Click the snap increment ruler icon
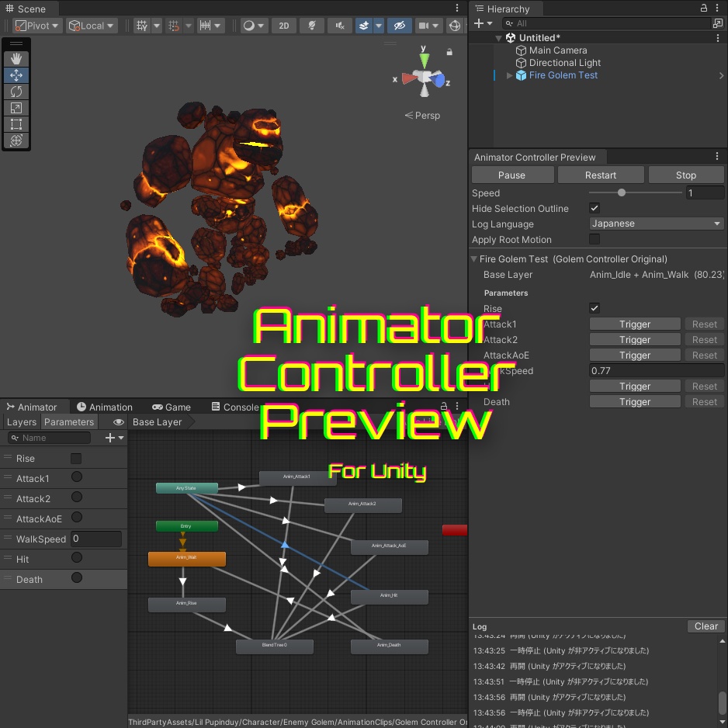 [205, 26]
